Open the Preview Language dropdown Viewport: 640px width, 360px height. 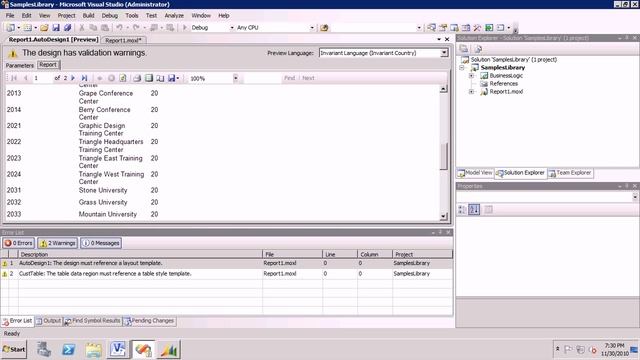[444, 53]
